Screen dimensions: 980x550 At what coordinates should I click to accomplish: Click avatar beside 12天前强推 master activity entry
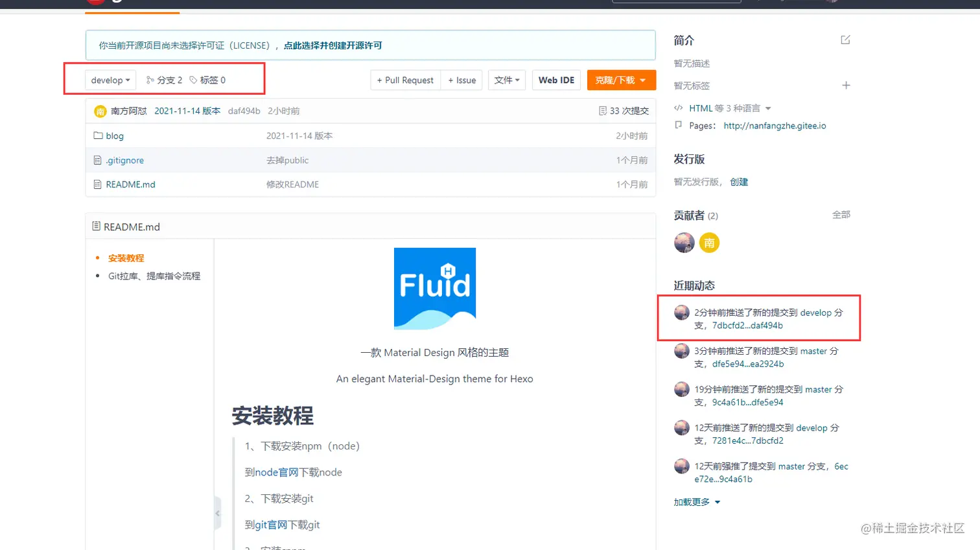pos(682,466)
